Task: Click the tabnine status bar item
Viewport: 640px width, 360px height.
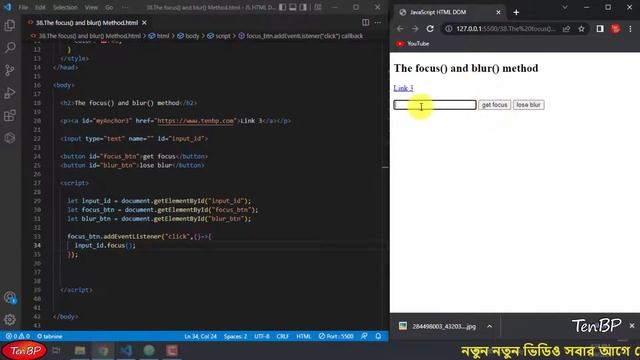Action: 49,336
